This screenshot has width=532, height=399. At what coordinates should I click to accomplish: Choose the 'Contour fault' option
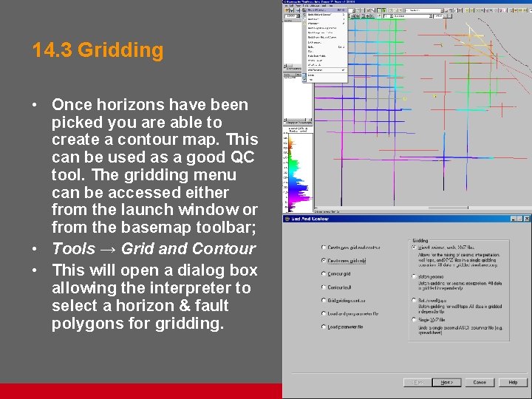[x=336, y=287]
